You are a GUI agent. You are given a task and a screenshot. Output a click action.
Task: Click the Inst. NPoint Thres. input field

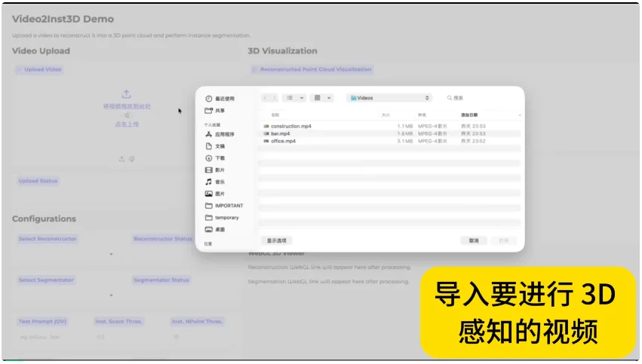(x=204, y=337)
